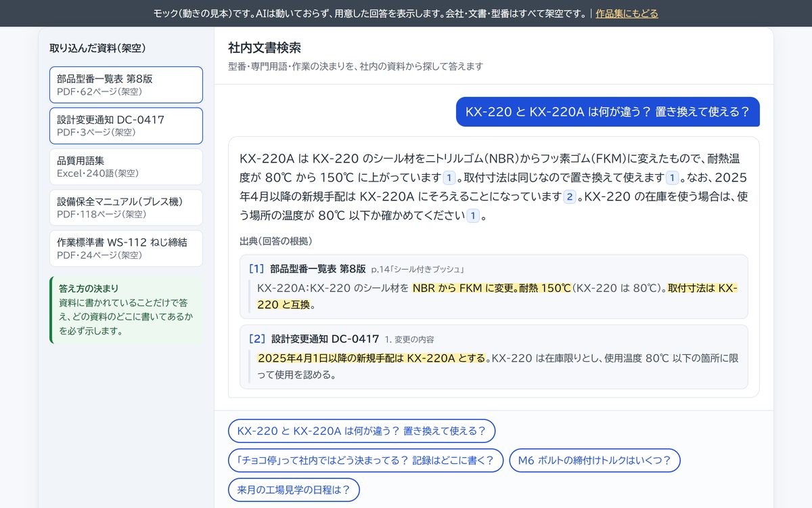Open the 作品集にもどる link
The height and width of the screenshot is (508, 812).
[x=627, y=14]
